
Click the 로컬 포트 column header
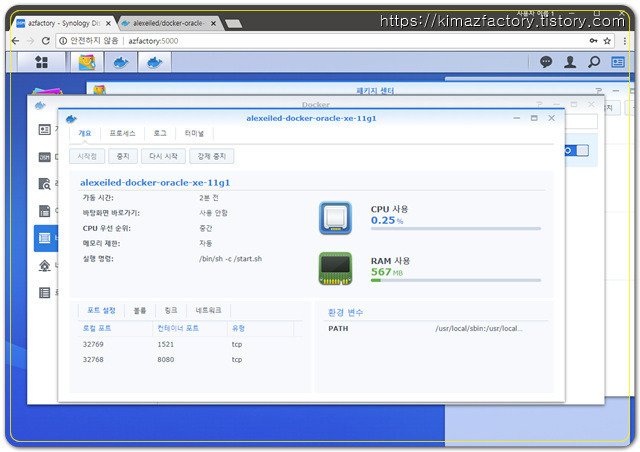tap(115, 328)
